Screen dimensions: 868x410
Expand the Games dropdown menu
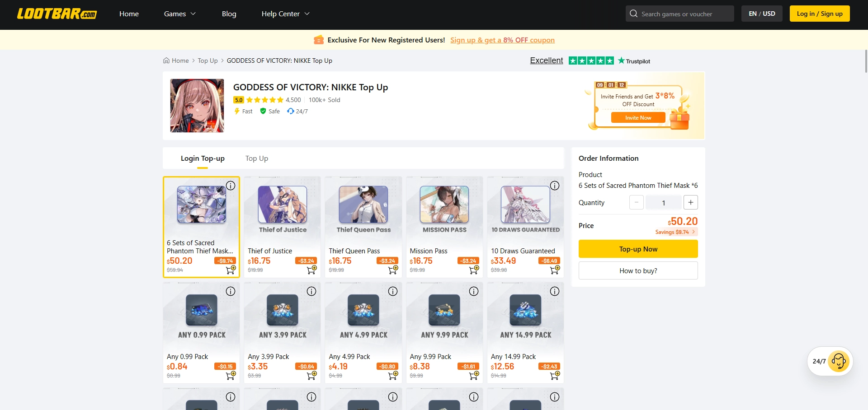click(180, 14)
